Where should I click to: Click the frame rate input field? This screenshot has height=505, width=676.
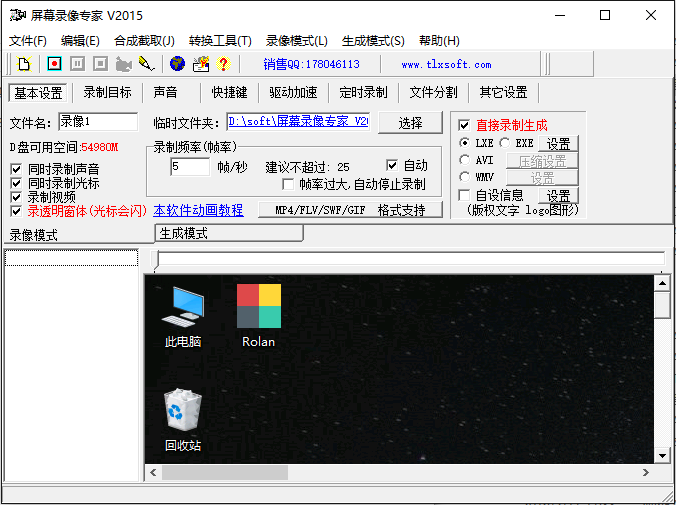(x=190, y=167)
